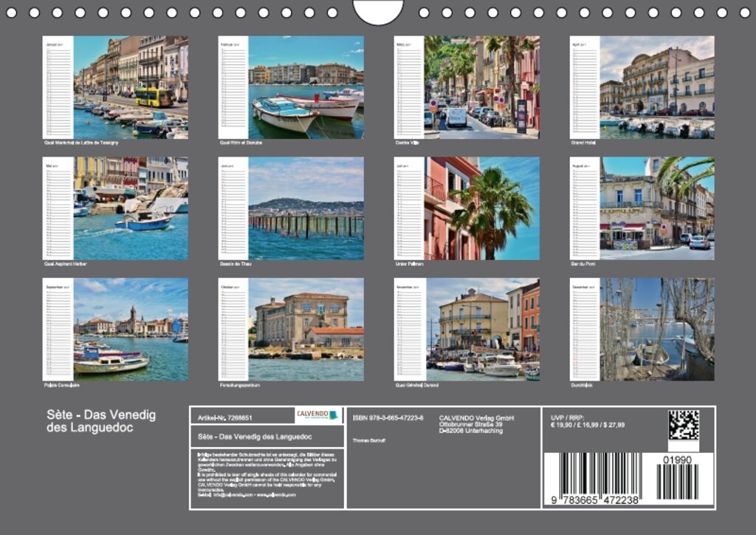Select the April Grand Hotel photo
This screenshot has width=756, height=535.
point(656,87)
